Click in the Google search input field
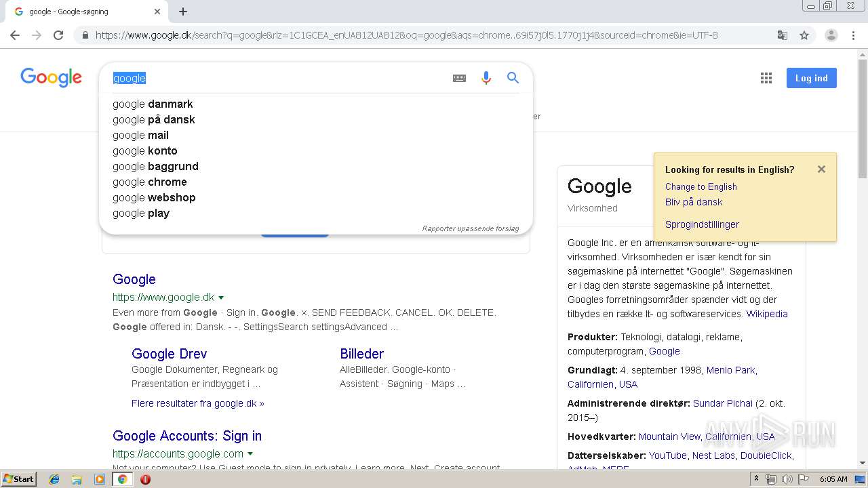Screen dimensions: 868x488 point(278,78)
